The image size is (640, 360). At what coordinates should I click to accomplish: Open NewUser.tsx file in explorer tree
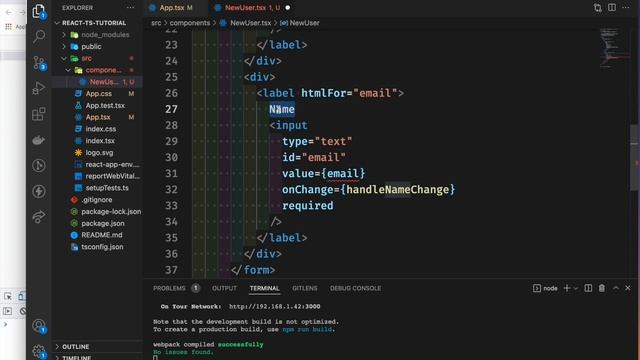point(97,82)
